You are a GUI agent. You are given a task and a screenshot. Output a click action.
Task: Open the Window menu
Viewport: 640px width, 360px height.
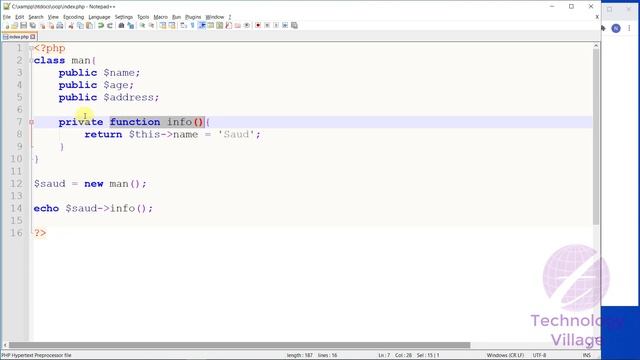pyautogui.click(x=215, y=17)
